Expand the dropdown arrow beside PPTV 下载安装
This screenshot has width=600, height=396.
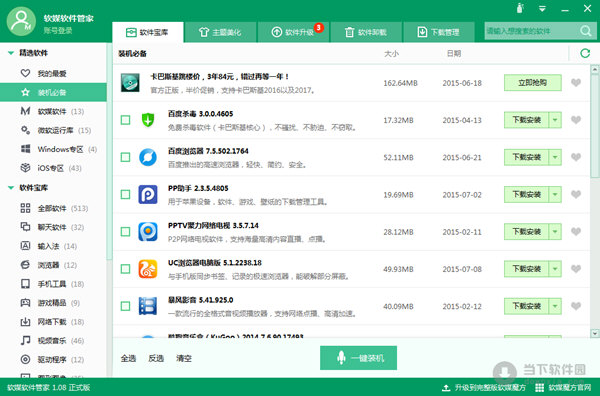555,231
